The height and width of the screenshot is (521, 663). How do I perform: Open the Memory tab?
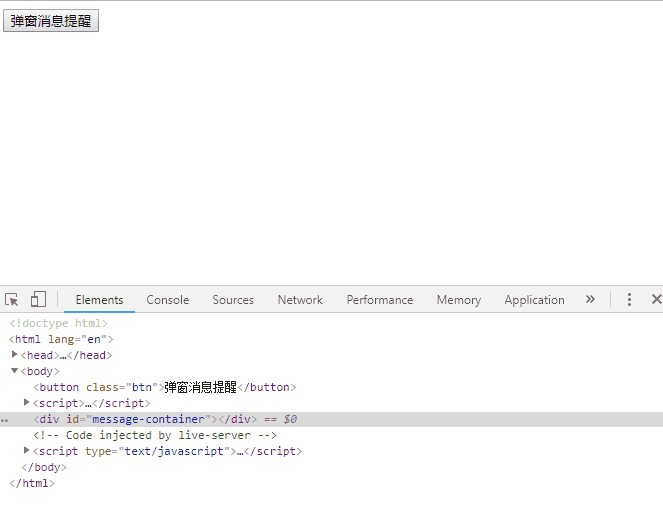[459, 300]
